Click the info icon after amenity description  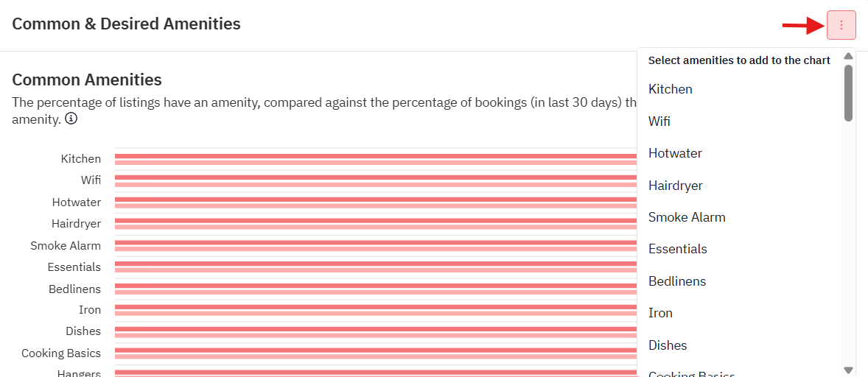(x=70, y=119)
